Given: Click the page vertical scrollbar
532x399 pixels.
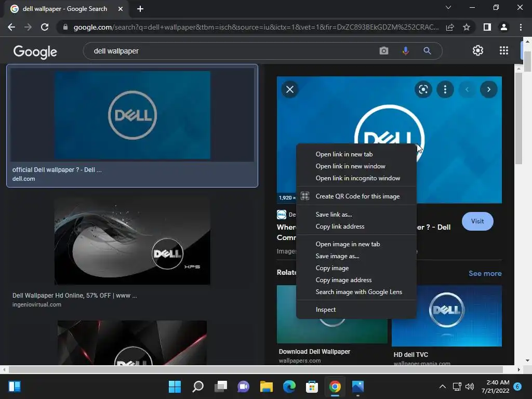Looking at the screenshot, I should click(527, 61).
